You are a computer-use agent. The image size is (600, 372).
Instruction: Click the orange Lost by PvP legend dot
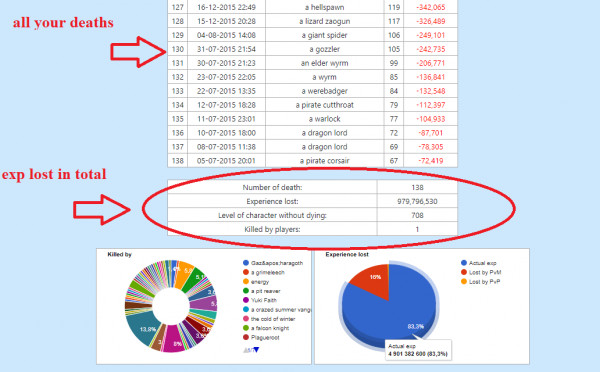click(464, 282)
